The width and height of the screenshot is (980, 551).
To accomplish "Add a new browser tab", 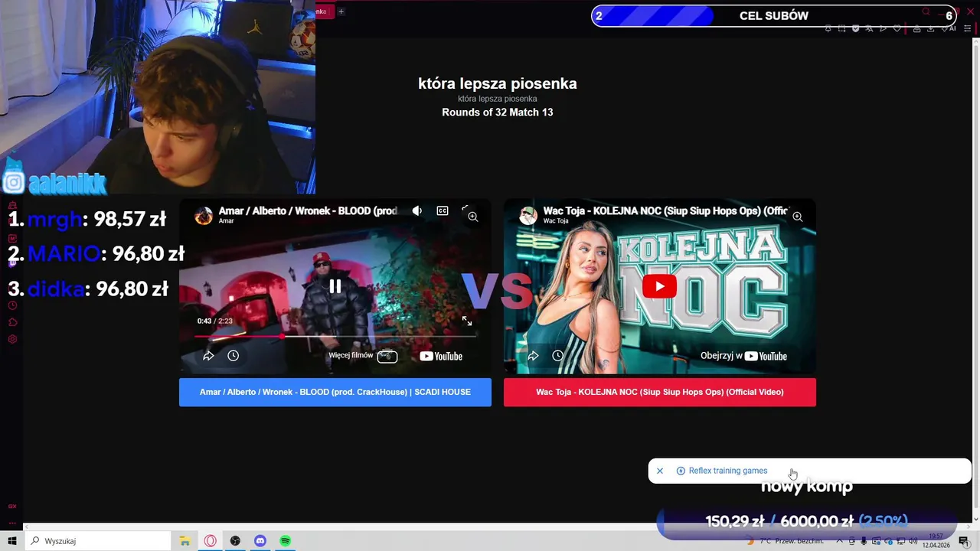I will point(341,11).
